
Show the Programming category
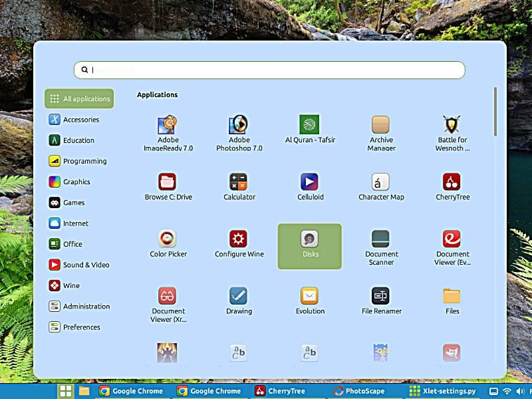78,161
